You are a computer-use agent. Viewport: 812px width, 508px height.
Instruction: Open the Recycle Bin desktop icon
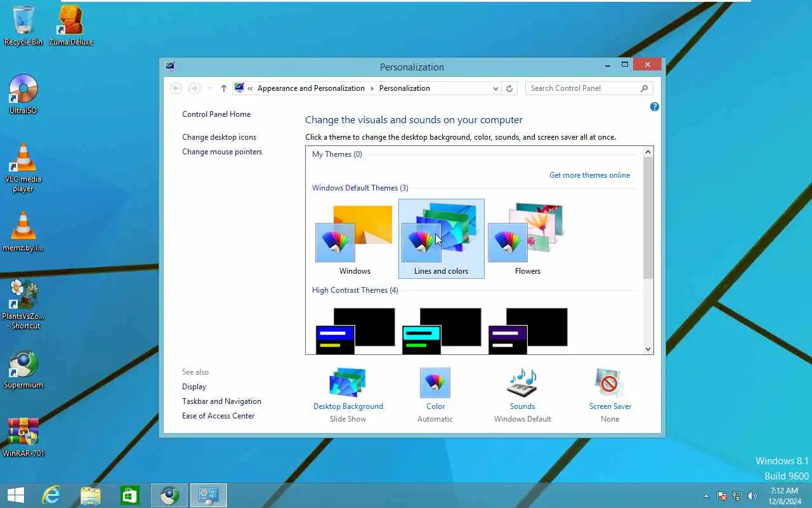coord(23,25)
